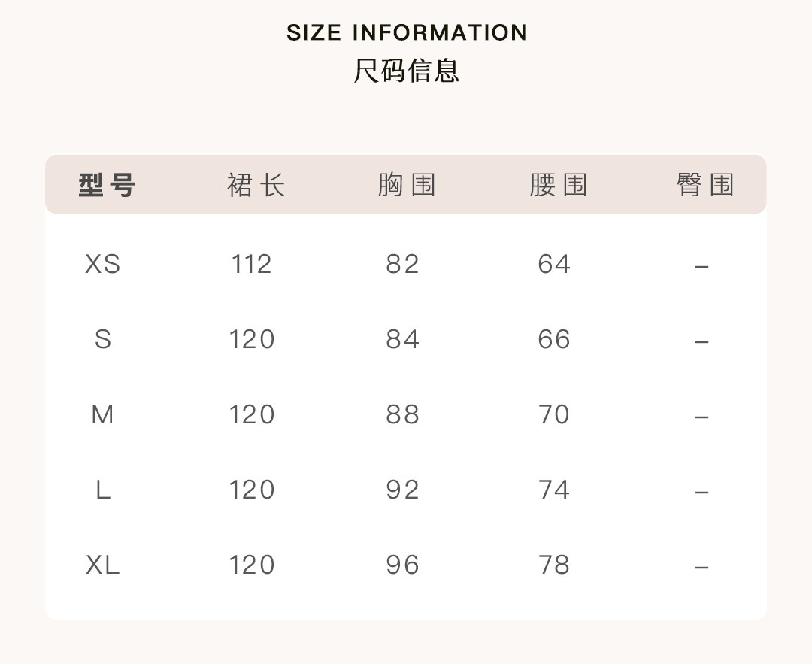Click the hip dash in XS row

coord(701,266)
